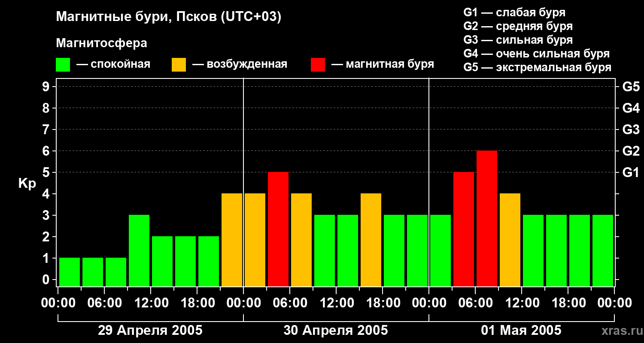Select the title 'Магнитные бури, Псков (UTC+03)'
This screenshot has height=343, width=644.
coord(168,17)
